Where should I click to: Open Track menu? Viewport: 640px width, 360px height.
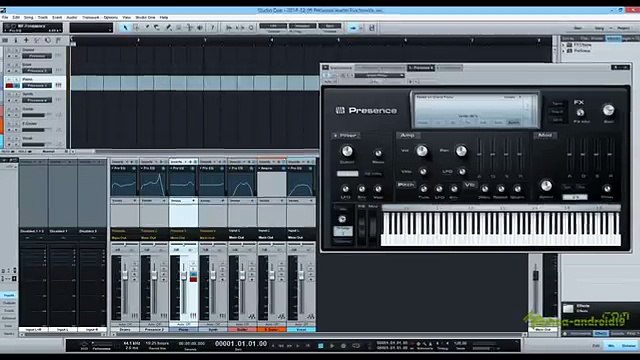pyautogui.click(x=42, y=18)
